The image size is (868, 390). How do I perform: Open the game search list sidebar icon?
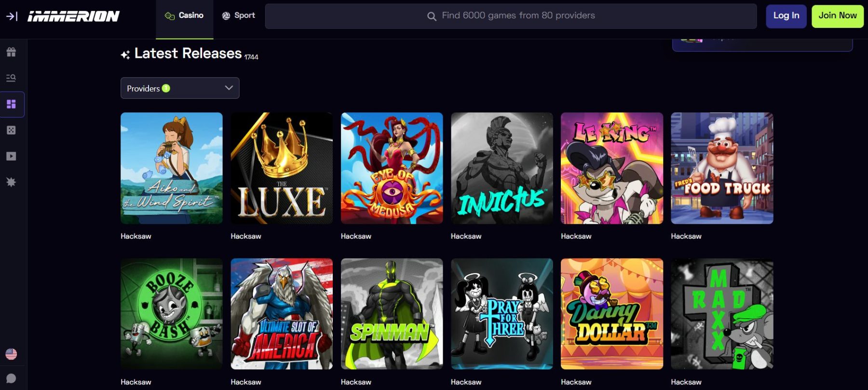(x=11, y=78)
